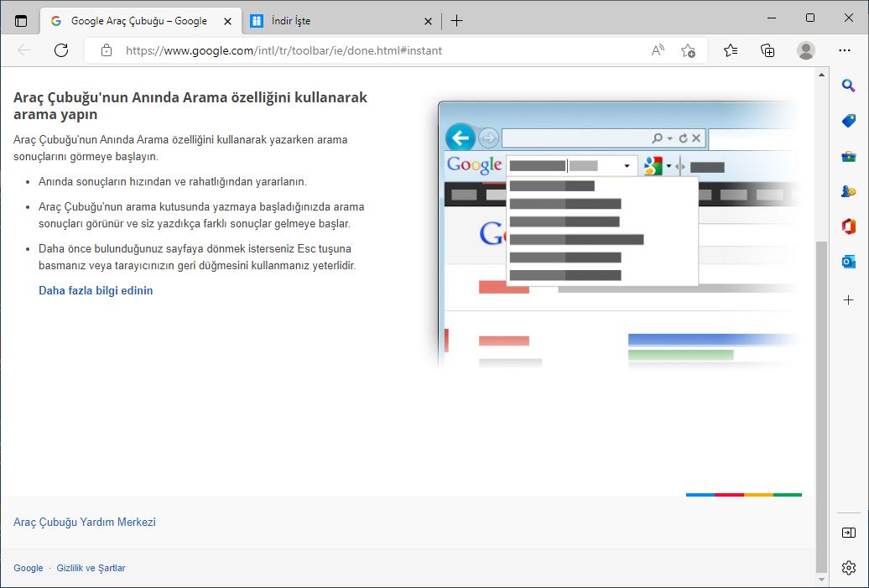Open sidebar Shopping tag
The image size is (869, 588).
coord(849,121)
